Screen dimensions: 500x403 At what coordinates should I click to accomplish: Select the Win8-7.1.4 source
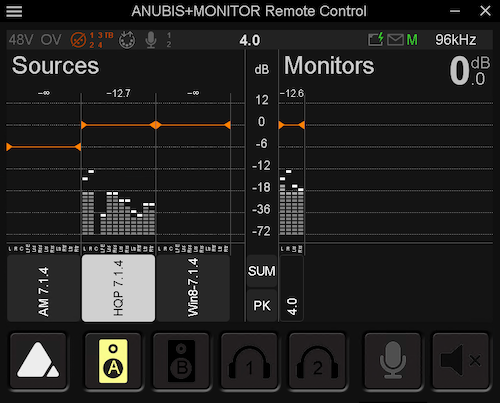coord(193,288)
